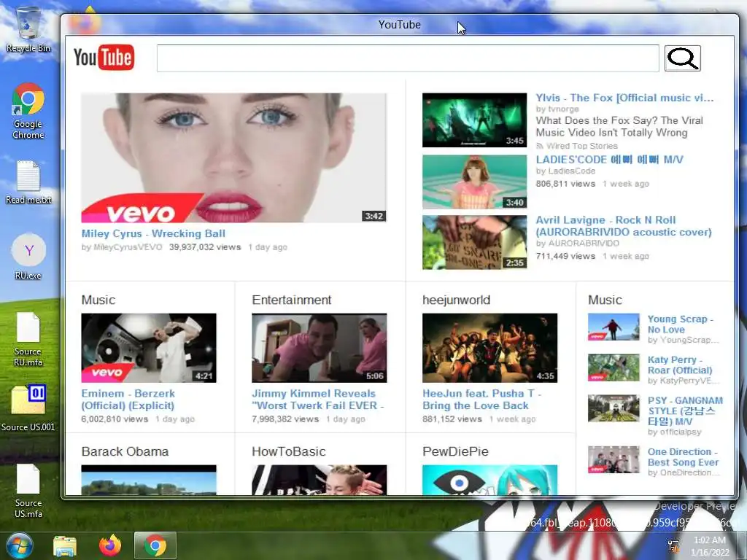Open the Entertainment section heading
This screenshot has height=560, width=747.
pyautogui.click(x=292, y=300)
